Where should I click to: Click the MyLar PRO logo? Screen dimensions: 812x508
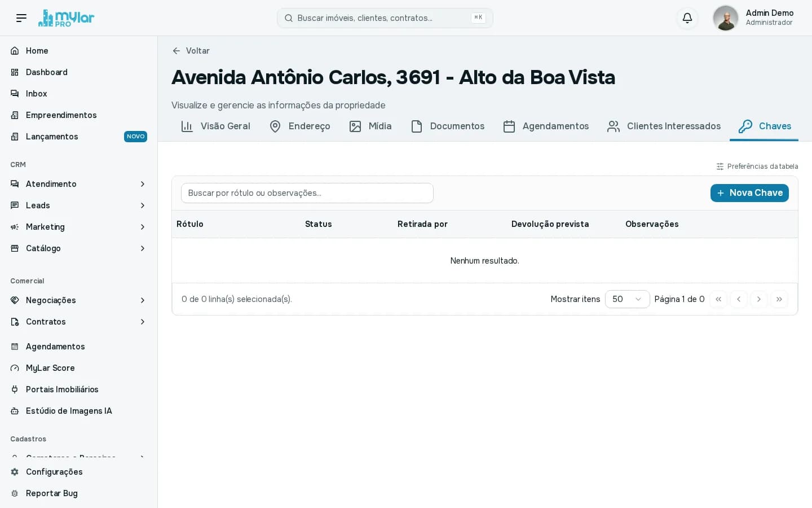point(67,18)
